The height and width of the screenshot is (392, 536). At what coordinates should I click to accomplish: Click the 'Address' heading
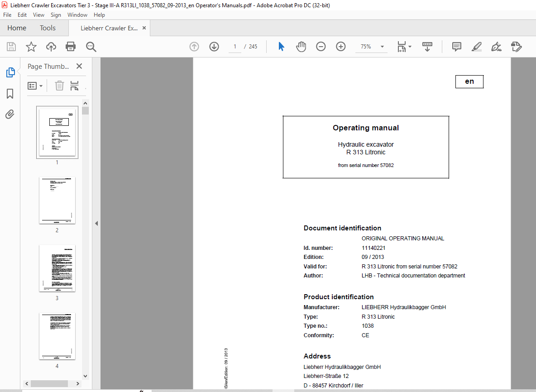click(x=317, y=356)
